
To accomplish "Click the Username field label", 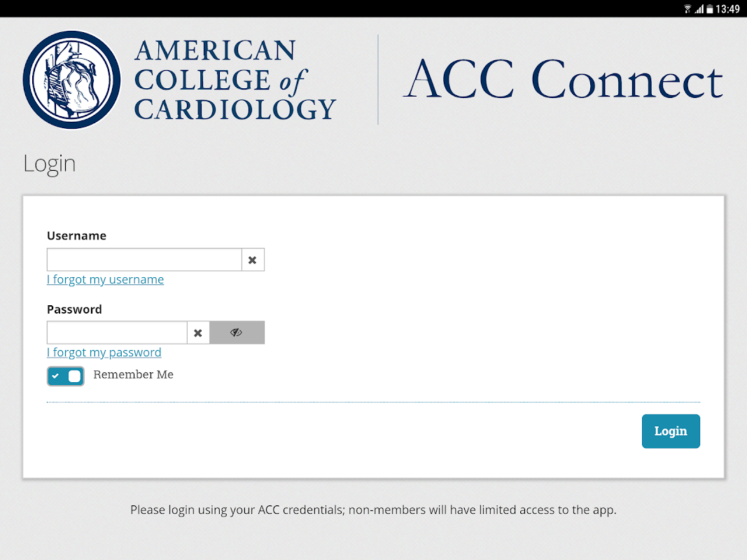I will pyautogui.click(x=76, y=236).
